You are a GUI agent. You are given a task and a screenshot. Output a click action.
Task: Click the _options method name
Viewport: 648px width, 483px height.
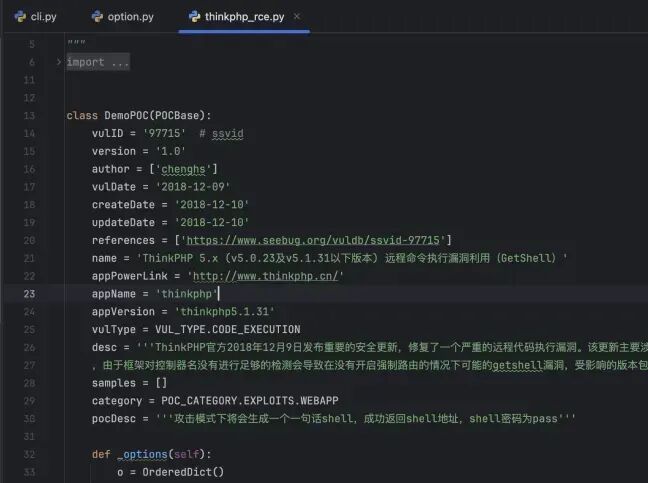142,454
